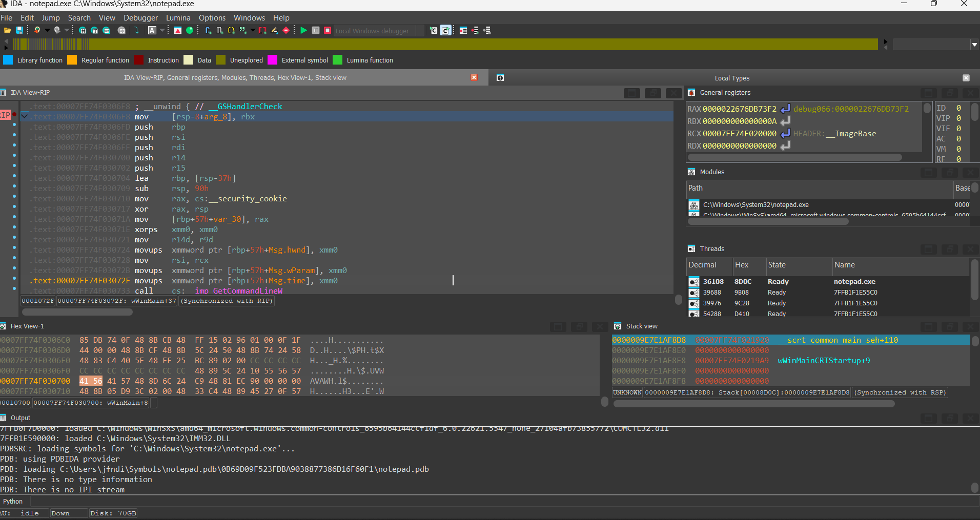Click the Path column header in Modules
Viewport: 980px width, 520px height.
pos(819,188)
